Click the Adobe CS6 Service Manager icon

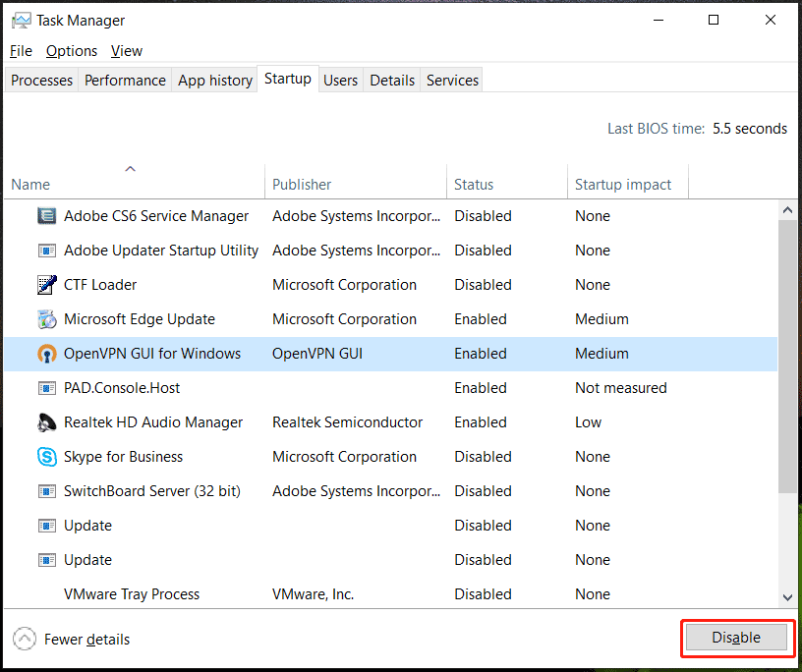(x=46, y=215)
